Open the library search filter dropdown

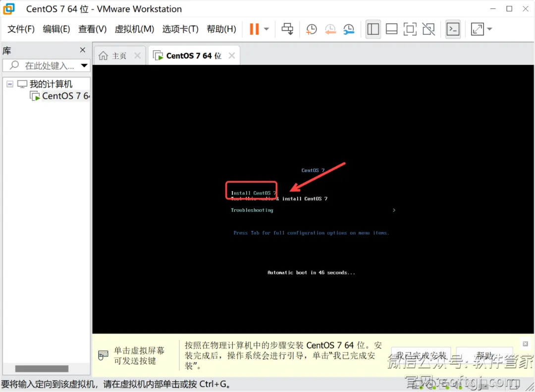84,65
